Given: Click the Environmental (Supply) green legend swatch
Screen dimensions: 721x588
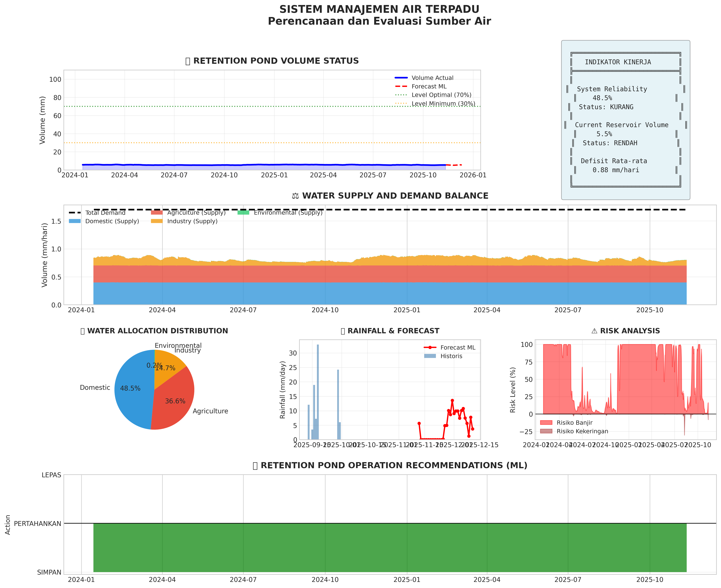Looking at the screenshot, I should 243,213.
